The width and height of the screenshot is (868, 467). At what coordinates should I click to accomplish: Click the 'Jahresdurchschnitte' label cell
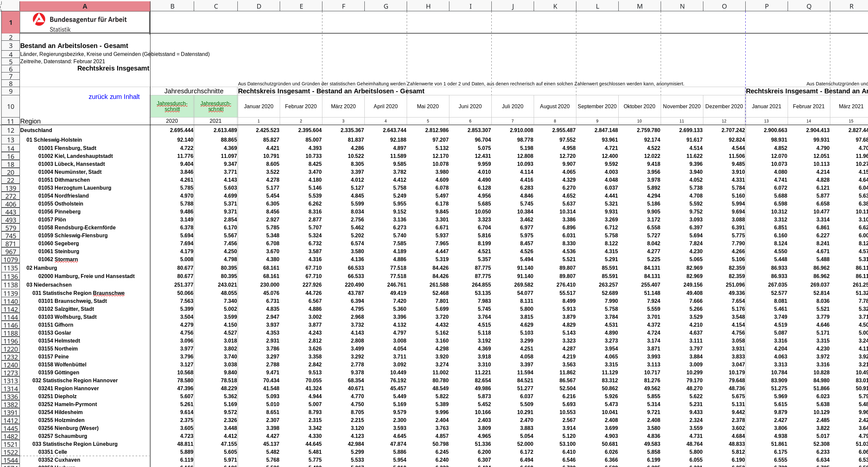click(194, 91)
